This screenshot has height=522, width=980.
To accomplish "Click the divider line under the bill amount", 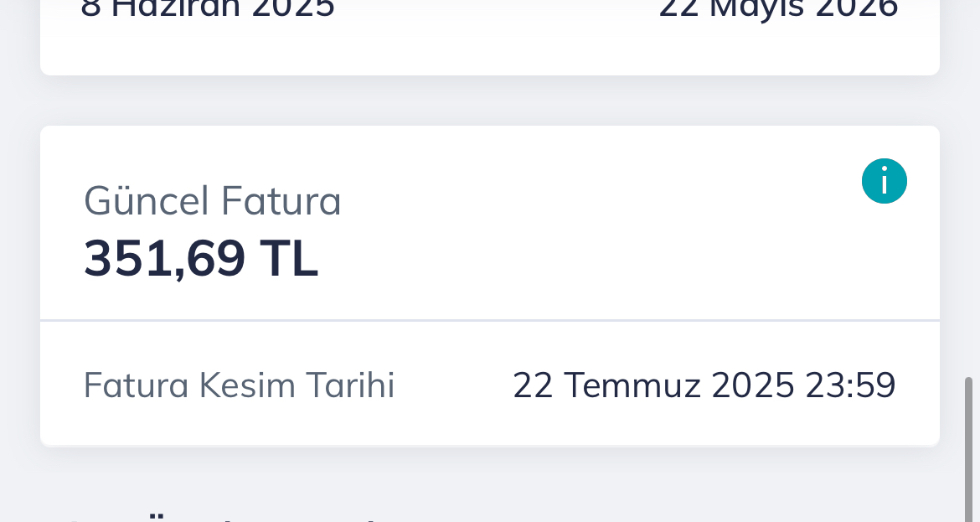I will tap(490, 321).
